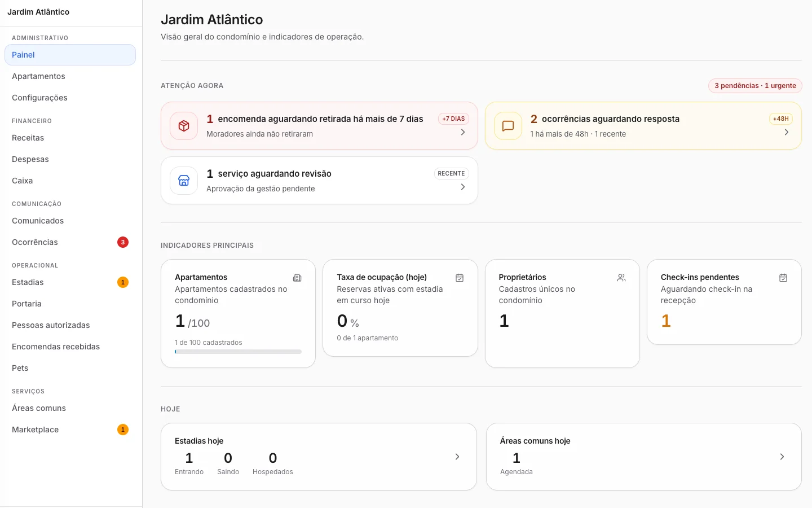Click 'Aprovação da gestão pendente' text
Image resolution: width=812 pixels, height=508 pixels.
pos(261,189)
